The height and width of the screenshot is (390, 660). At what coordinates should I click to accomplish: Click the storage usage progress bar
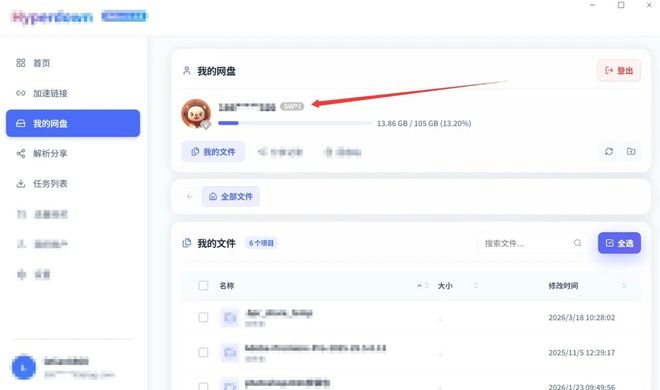pyautogui.click(x=295, y=123)
